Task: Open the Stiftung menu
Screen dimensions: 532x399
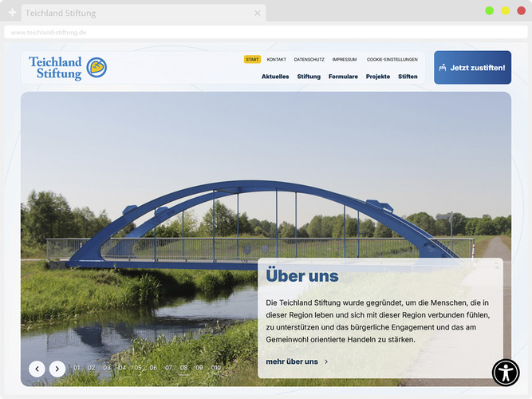Action: point(309,77)
